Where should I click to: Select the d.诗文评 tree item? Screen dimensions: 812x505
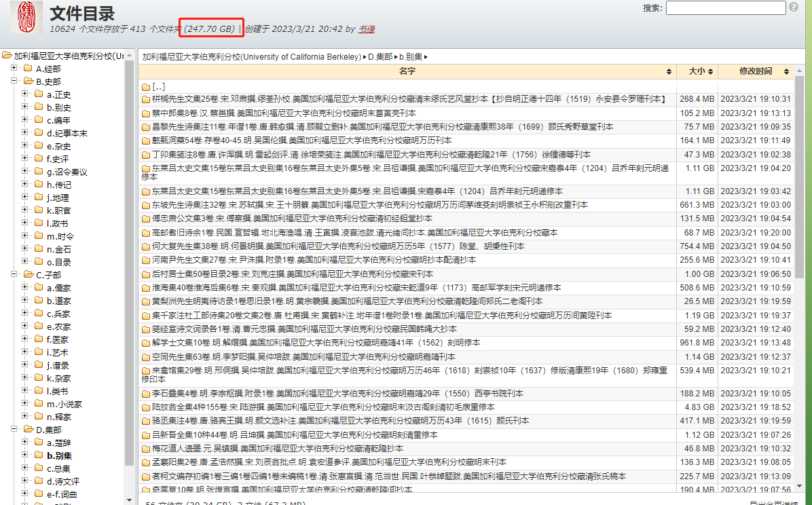click(x=62, y=482)
